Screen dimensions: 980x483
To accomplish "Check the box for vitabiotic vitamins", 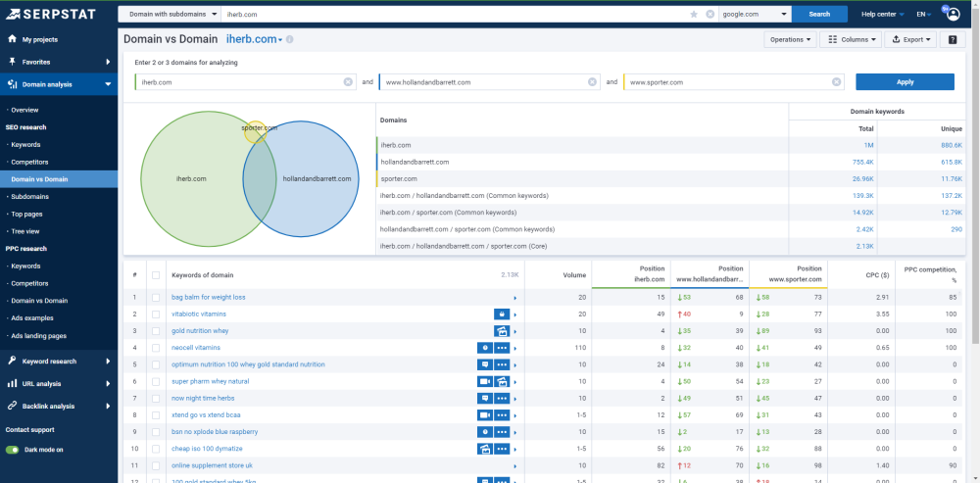I will [156, 314].
